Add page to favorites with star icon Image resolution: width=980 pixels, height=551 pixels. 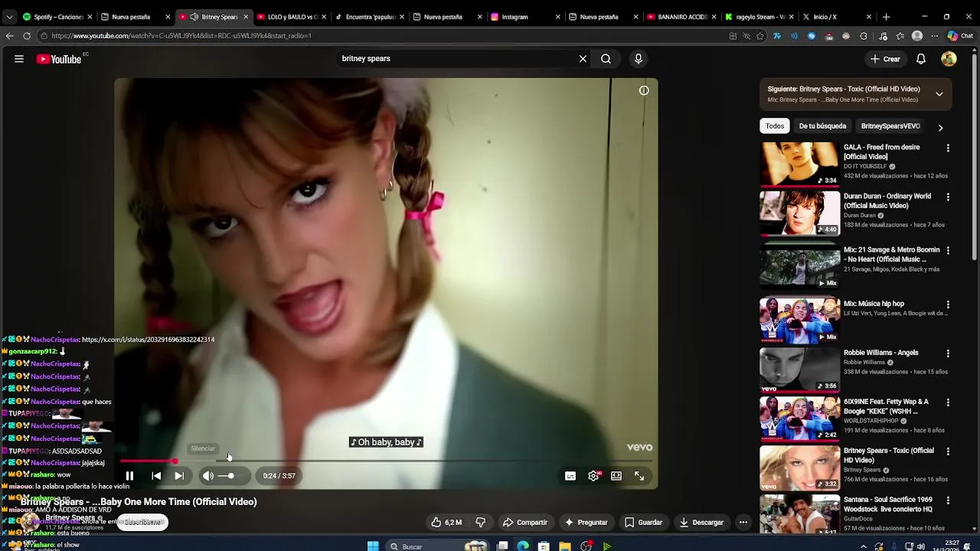click(760, 36)
